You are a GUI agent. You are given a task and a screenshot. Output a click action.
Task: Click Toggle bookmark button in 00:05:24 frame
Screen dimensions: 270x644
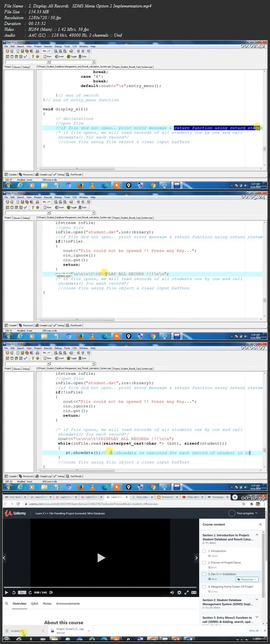point(72,207)
